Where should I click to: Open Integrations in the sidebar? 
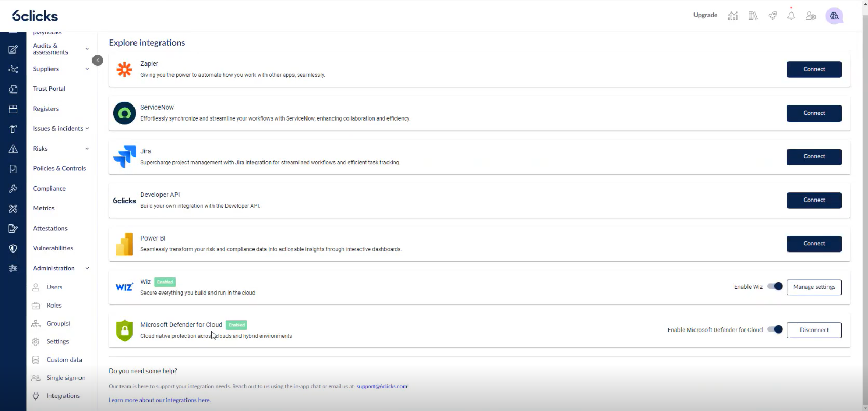coord(63,396)
